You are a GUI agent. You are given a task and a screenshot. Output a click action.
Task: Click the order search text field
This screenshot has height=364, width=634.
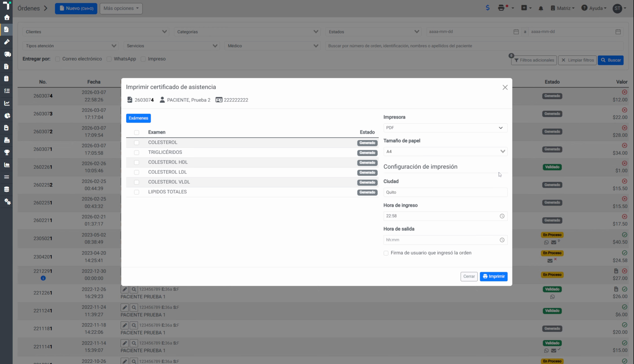474,46
